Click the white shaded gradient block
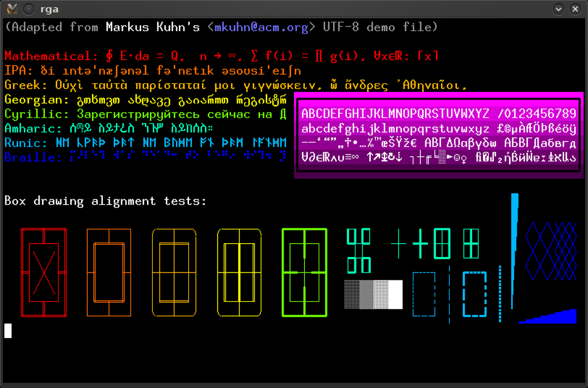 [x=373, y=294]
